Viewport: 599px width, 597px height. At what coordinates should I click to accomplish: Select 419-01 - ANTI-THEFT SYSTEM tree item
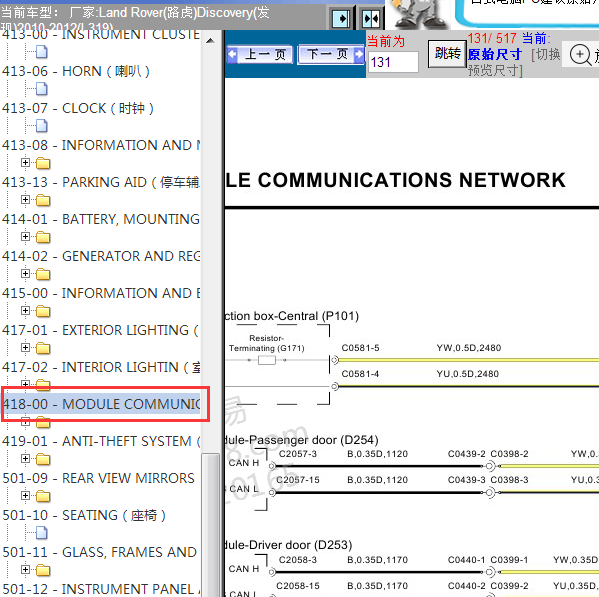(x=101, y=441)
